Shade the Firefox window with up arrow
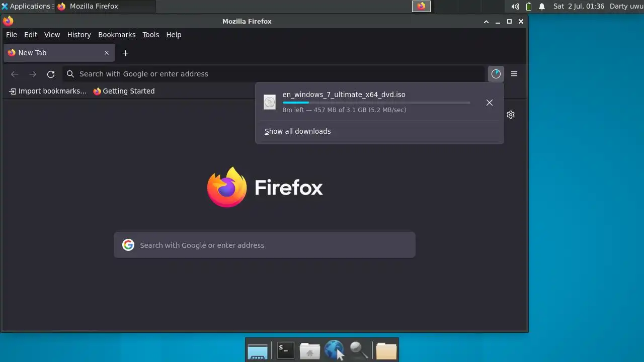This screenshot has width=644, height=362. click(486, 21)
